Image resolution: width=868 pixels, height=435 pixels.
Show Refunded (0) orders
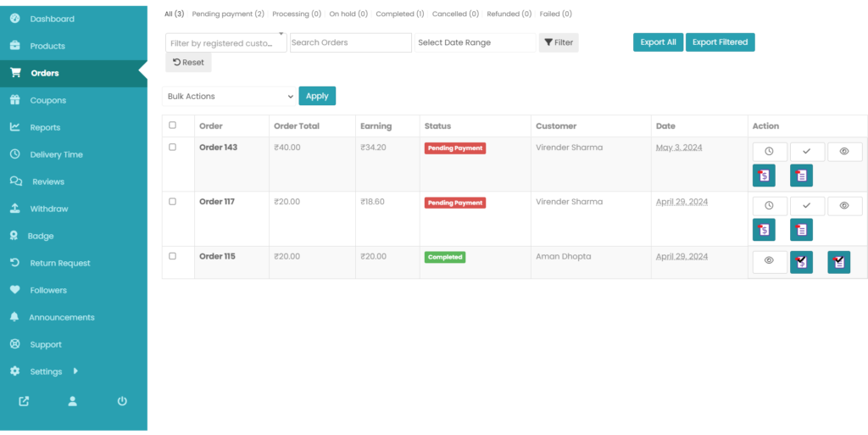pos(509,14)
